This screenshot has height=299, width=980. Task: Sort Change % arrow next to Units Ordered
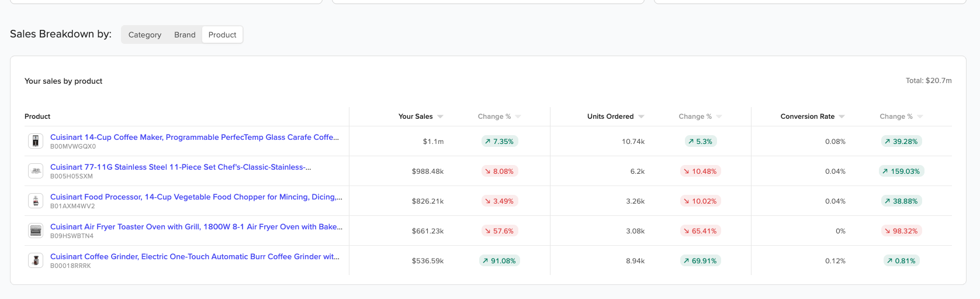(719, 117)
